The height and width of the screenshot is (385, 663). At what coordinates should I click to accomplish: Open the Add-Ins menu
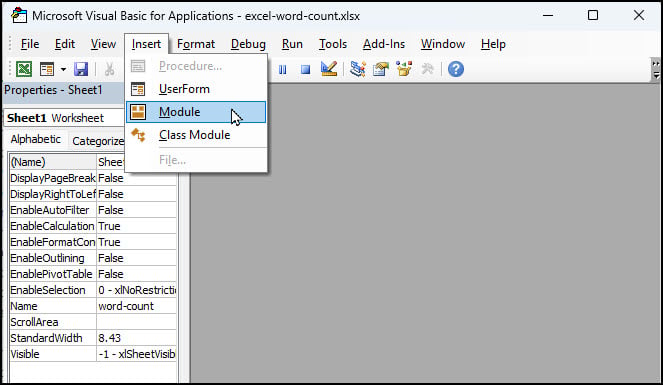pos(384,44)
